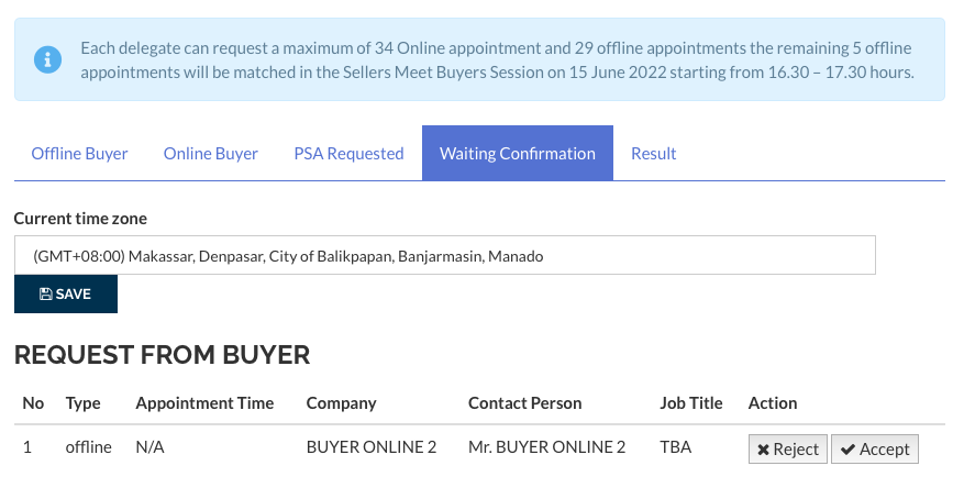Click the Appointment Time column header
Screen dimensions: 977x499
click(x=204, y=404)
